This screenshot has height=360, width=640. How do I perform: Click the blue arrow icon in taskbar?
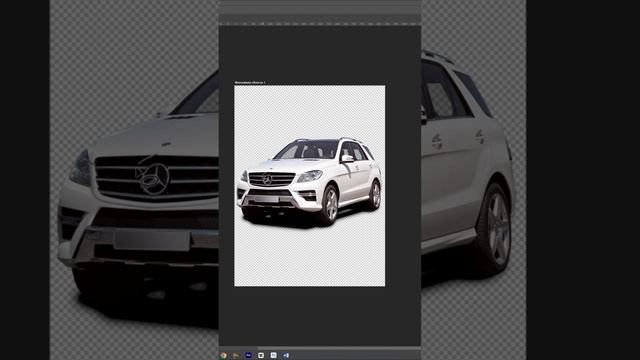[286, 356]
